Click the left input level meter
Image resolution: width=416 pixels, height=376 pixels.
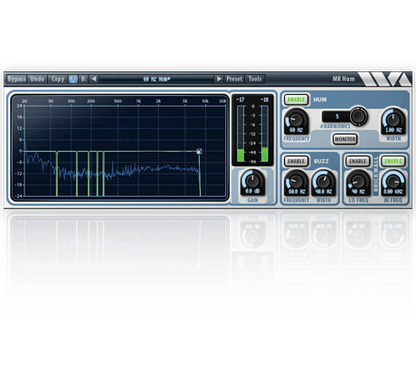[x=240, y=134]
